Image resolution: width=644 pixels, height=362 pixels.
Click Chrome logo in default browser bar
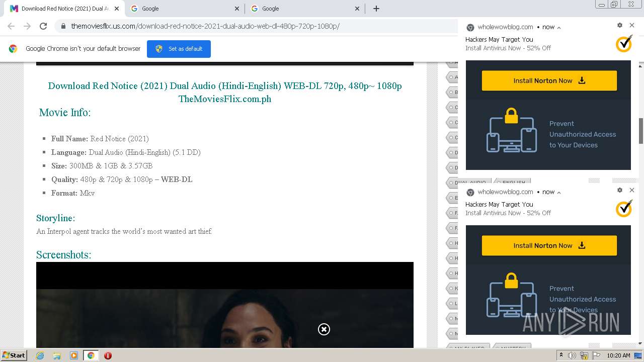click(x=13, y=49)
